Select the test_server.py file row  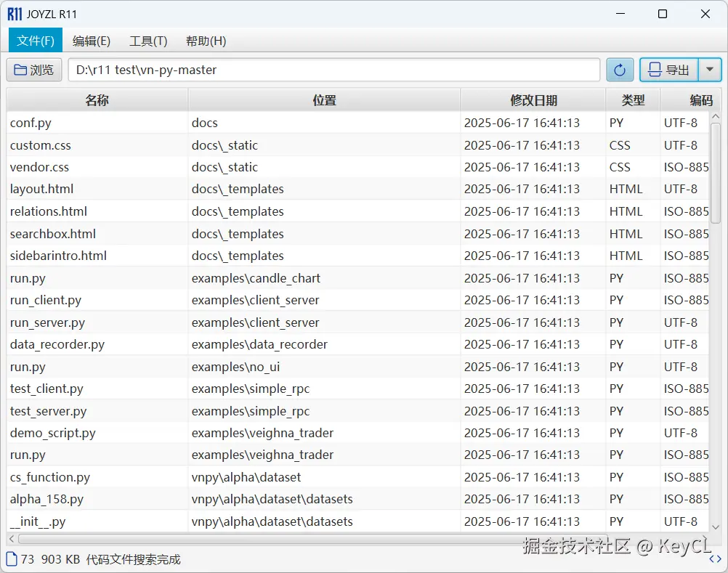358,411
